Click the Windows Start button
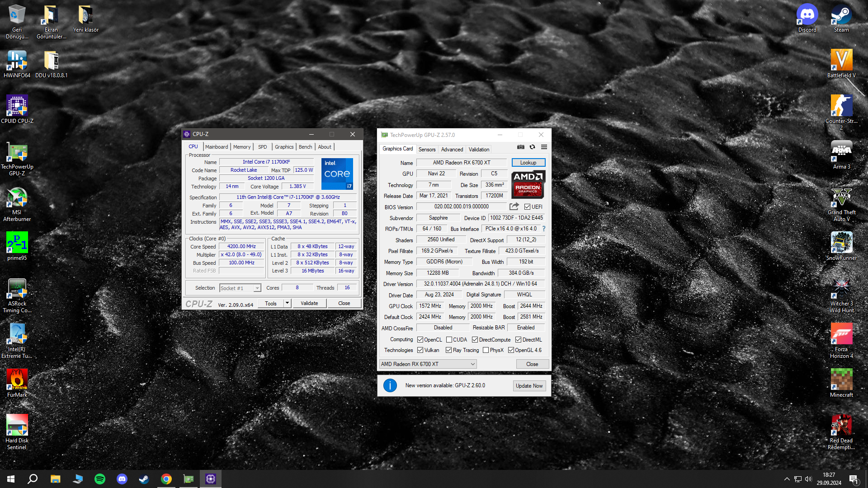 [11, 479]
